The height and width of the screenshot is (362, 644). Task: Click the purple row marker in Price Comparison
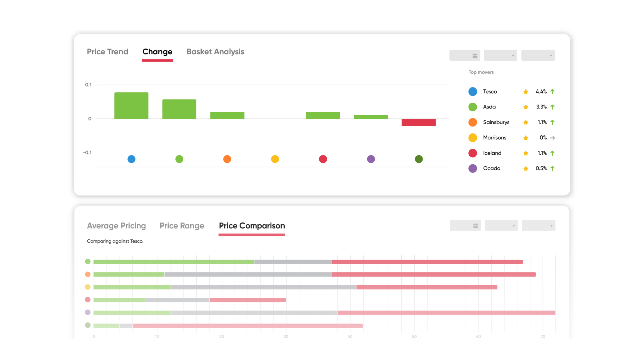(x=88, y=312)
